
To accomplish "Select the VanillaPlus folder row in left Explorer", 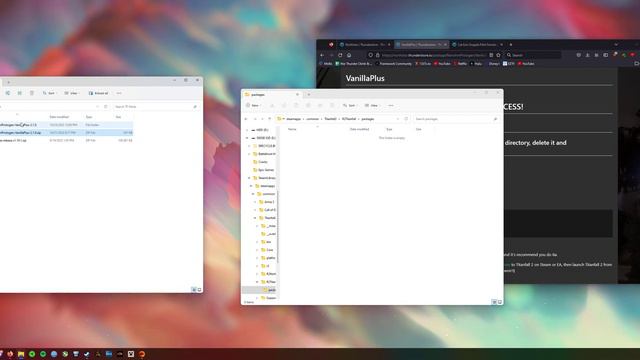I will pos(66,125).
